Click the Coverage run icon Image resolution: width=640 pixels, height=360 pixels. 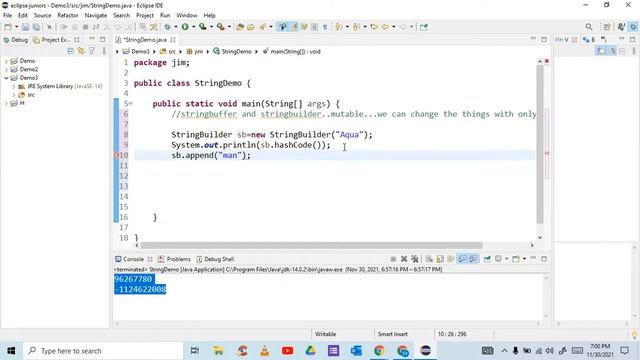click(202, 27)
